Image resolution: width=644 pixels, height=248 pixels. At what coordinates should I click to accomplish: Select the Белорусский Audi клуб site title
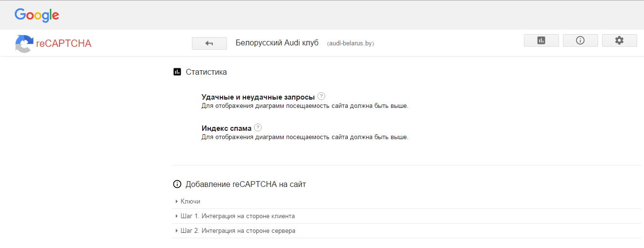tap(277, 43)
